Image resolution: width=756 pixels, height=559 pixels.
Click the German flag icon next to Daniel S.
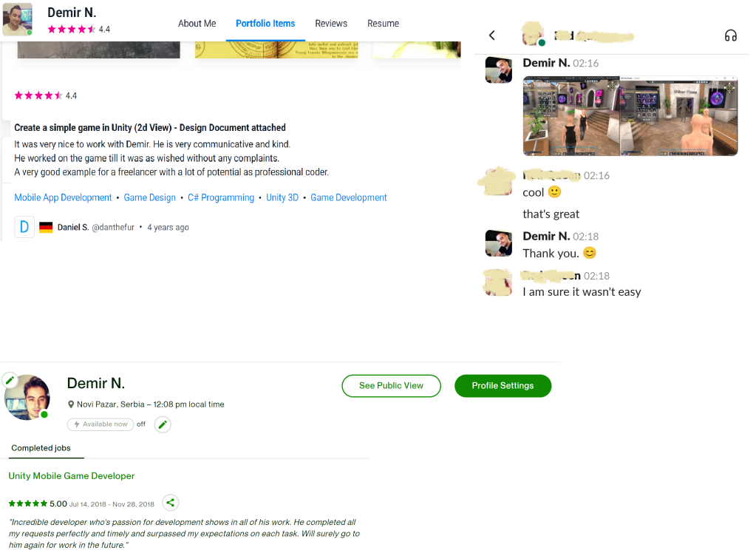click(46, 227)
